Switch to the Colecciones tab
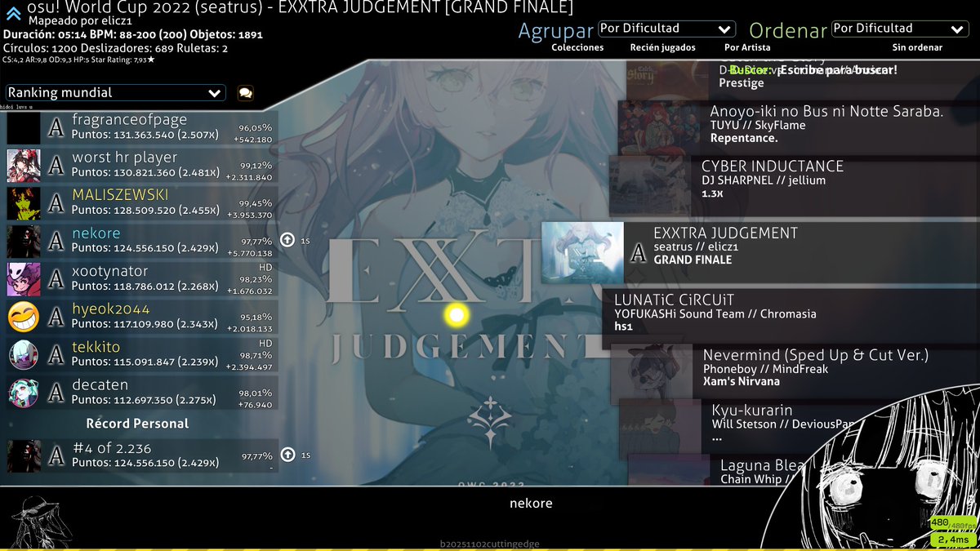Image resolution: width=980 pixels, height=551 pixels. pyautogui.click(x=577, y=47)
